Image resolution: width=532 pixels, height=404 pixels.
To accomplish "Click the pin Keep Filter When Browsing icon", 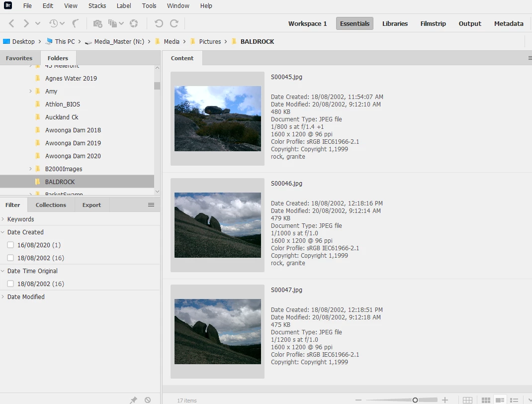I will 133,400.
